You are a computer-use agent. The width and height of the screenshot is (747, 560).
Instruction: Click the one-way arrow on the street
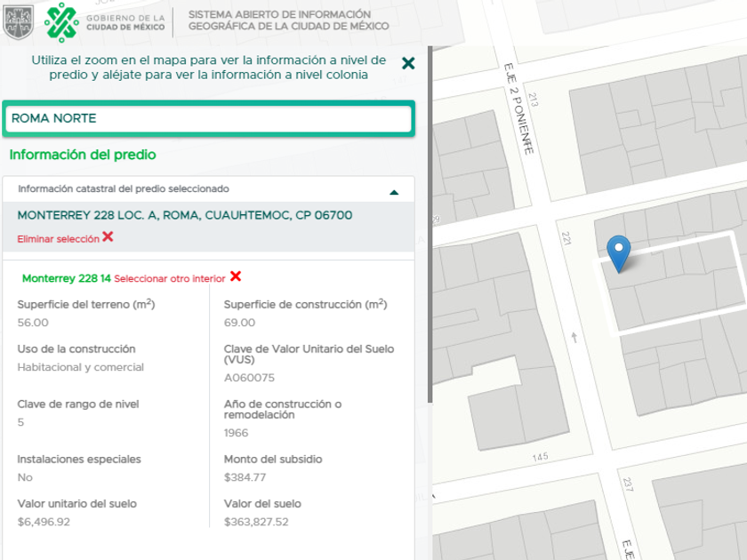pyautogui.click(x=574, y=337)
